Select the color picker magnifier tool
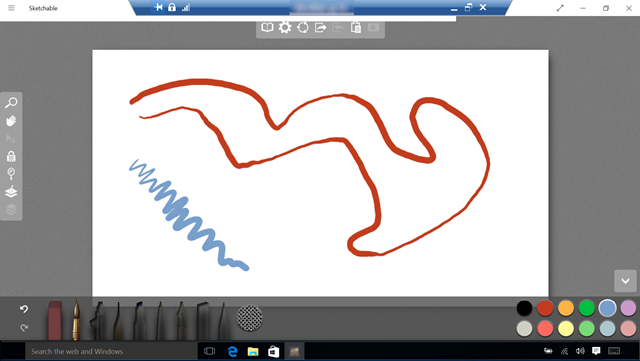 point(11,174)
